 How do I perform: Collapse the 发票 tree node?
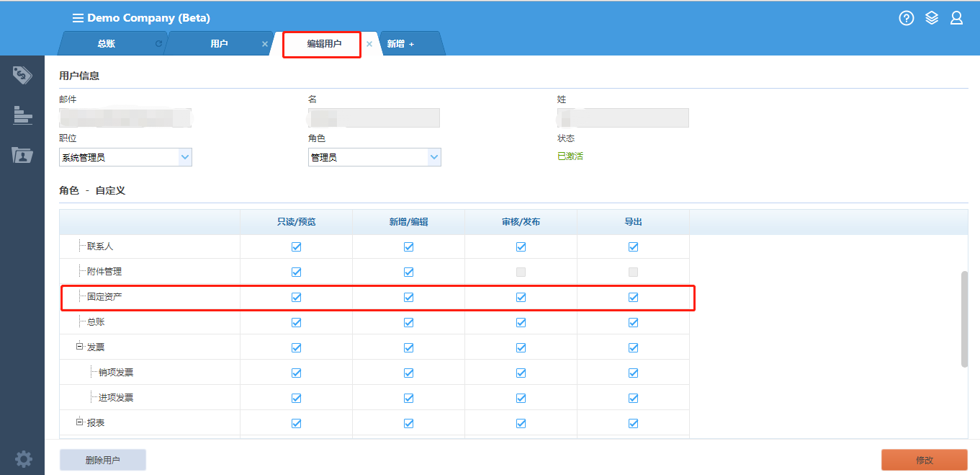coord(79,347)
